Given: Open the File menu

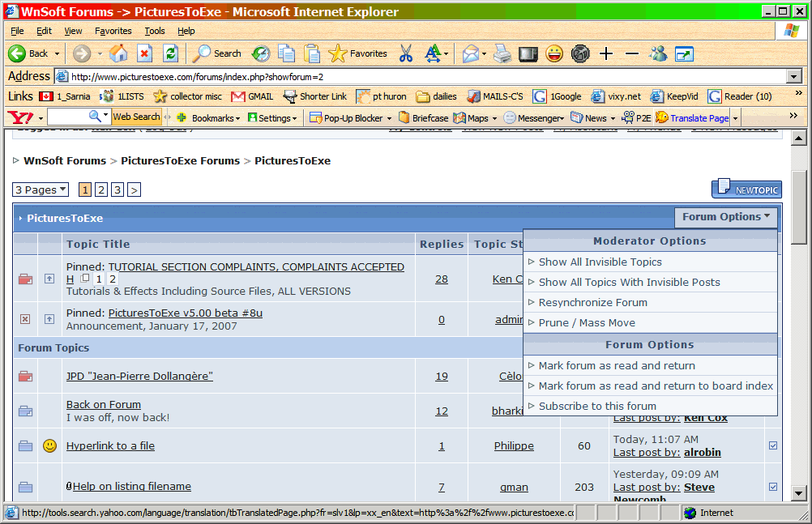Looking at the screenshot, I should (17, 31).
